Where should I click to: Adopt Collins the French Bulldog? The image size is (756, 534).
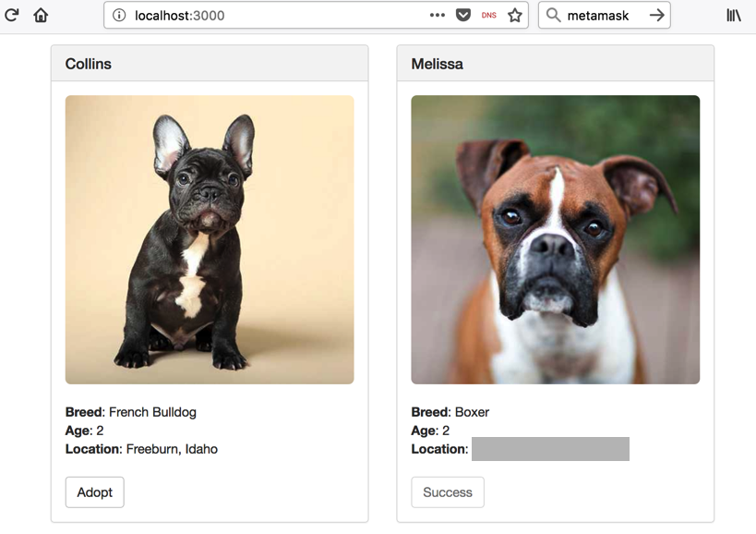94,492
